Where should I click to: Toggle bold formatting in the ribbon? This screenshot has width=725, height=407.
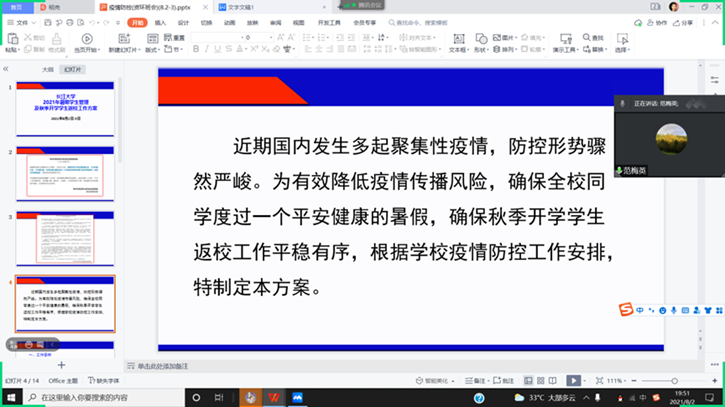tap(196, 49)
